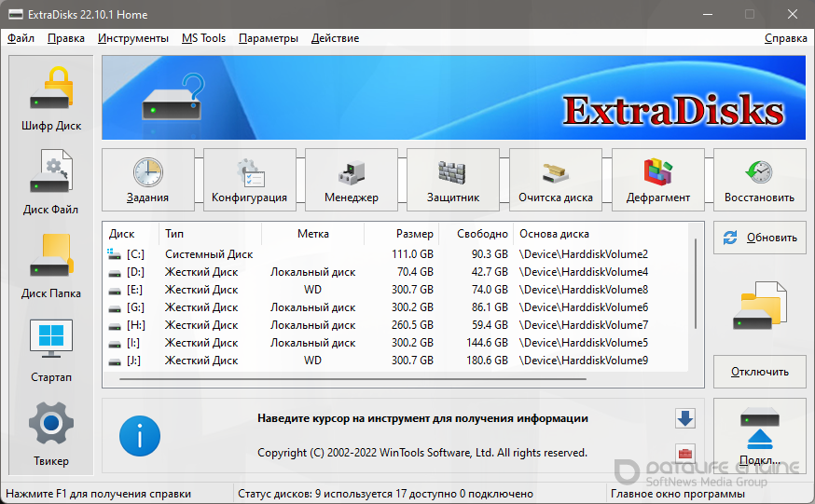Click the Главное окно программы status text
The height and width of the screenshot is (504, 815).
(678, 494)
